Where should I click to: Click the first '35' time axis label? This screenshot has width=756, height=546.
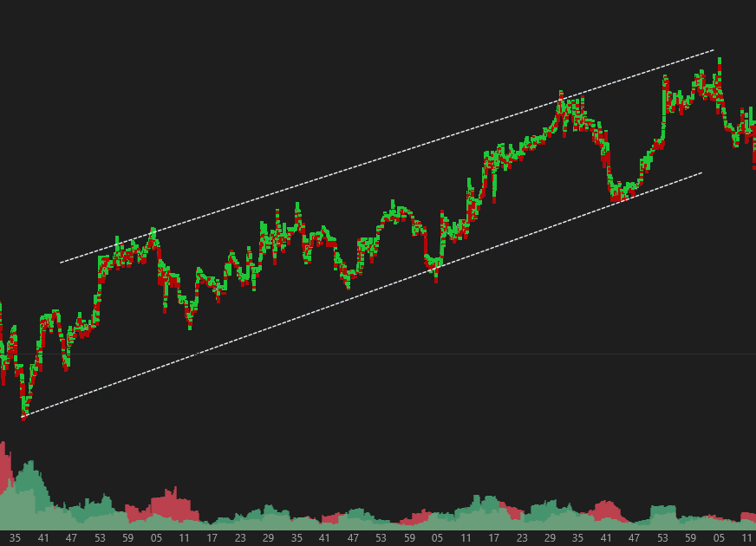pyautogui.click(x=15, y=538)
